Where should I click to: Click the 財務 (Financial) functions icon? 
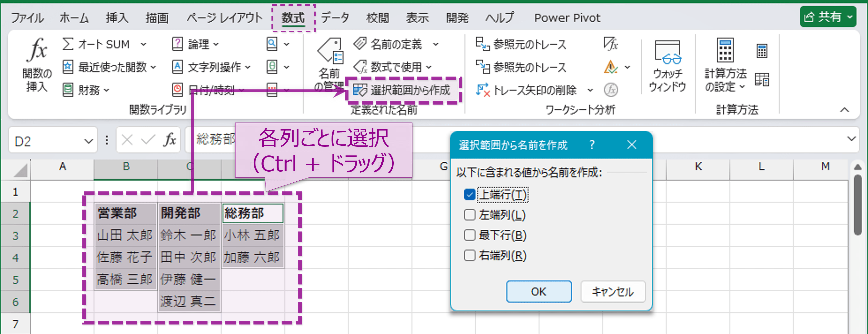click(x=68, y=90)
